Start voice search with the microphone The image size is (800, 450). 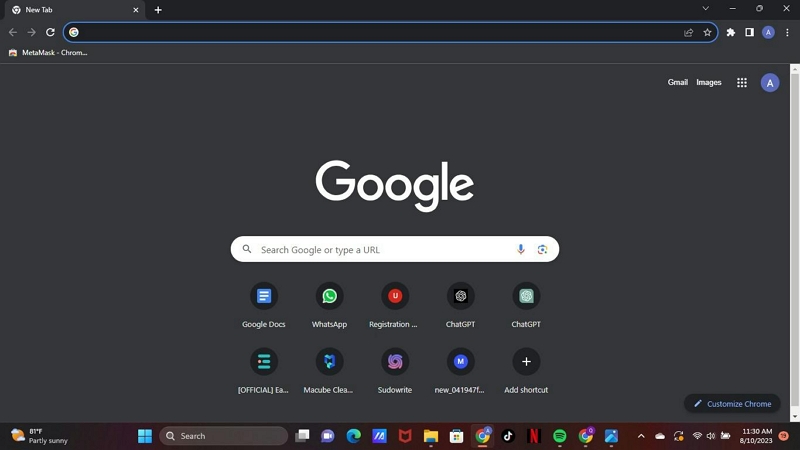pos(520,249)
